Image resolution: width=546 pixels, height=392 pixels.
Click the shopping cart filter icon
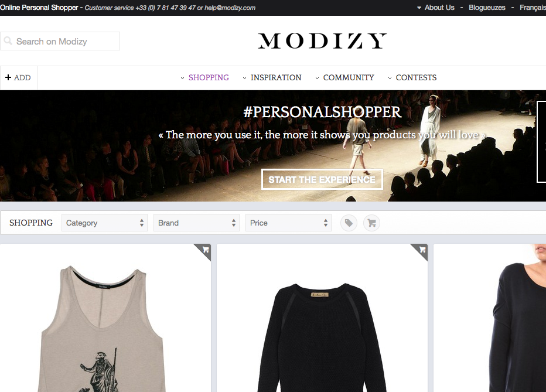coord(371,223)
